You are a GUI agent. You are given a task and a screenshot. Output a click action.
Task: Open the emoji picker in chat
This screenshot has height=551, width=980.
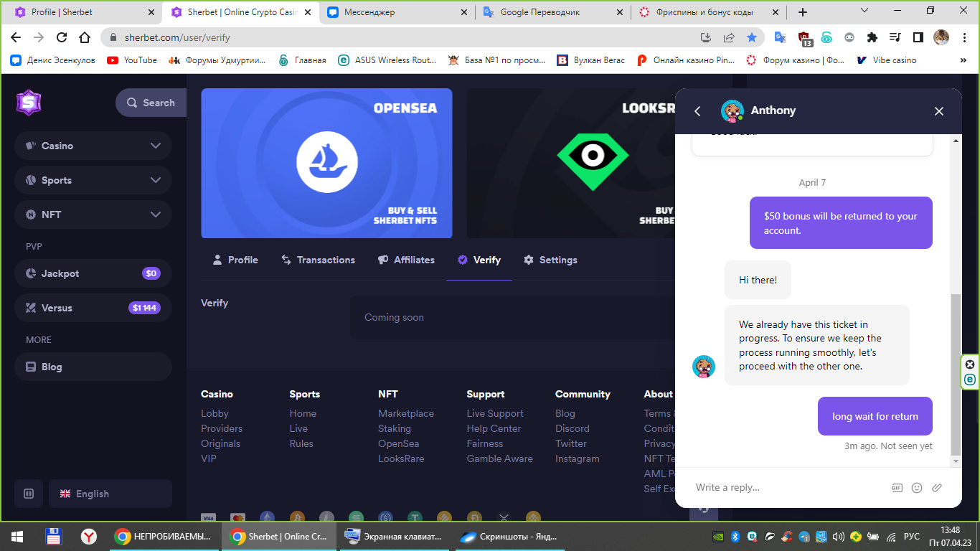(x=917, y=488)
